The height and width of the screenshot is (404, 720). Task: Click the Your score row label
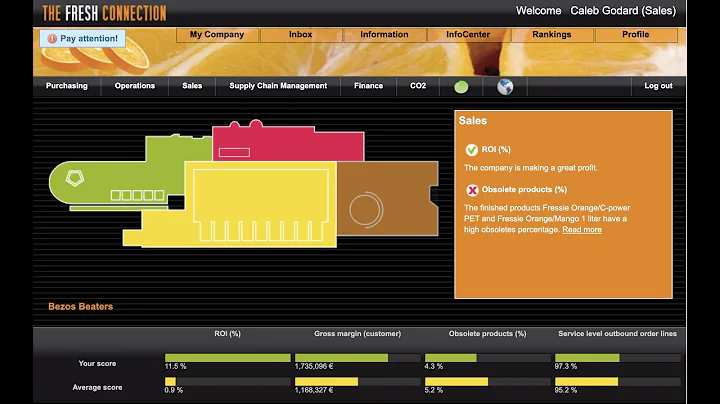coord(97,364)
